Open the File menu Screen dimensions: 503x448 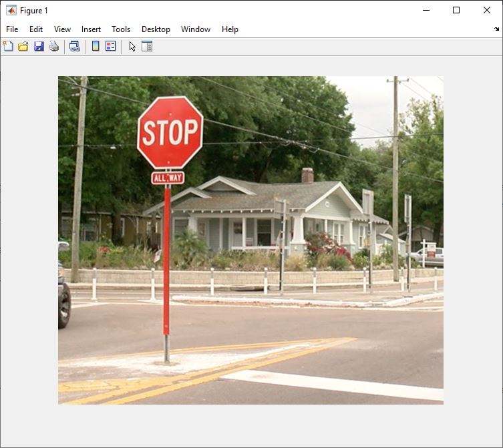click(12, 29)
